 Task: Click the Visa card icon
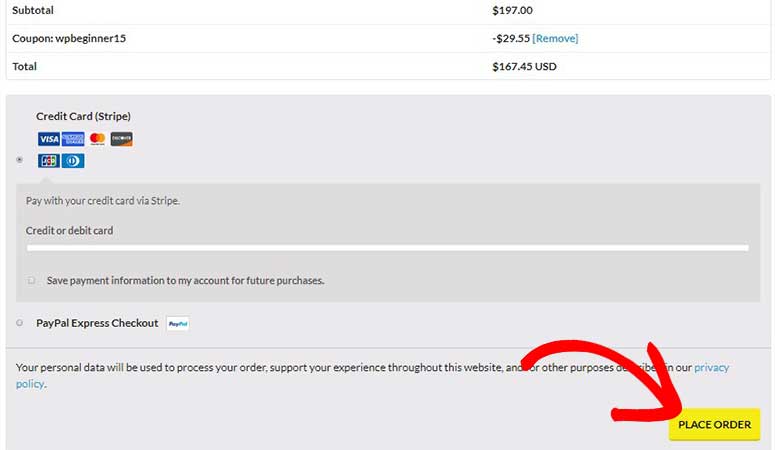[48, 139]
